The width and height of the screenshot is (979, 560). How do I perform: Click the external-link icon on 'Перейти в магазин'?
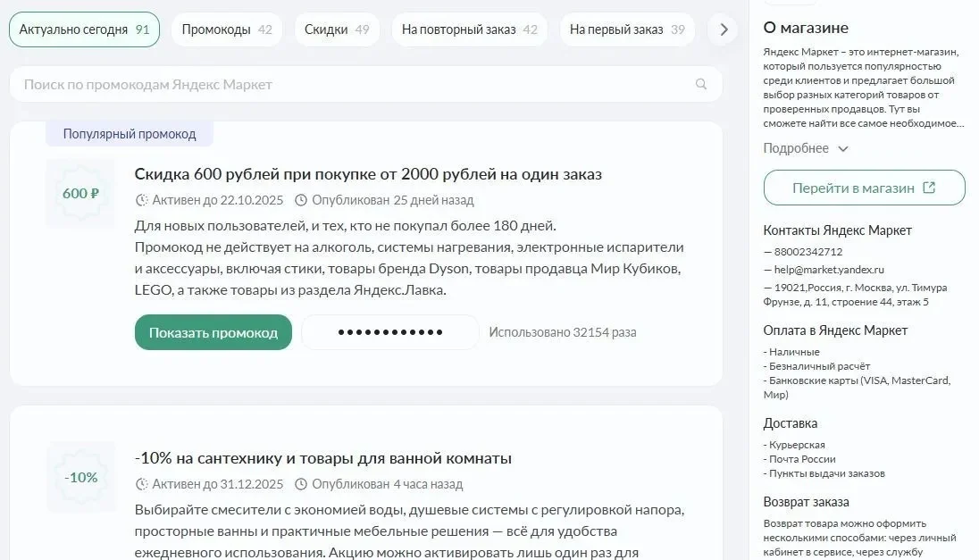(x=928, y=188)
